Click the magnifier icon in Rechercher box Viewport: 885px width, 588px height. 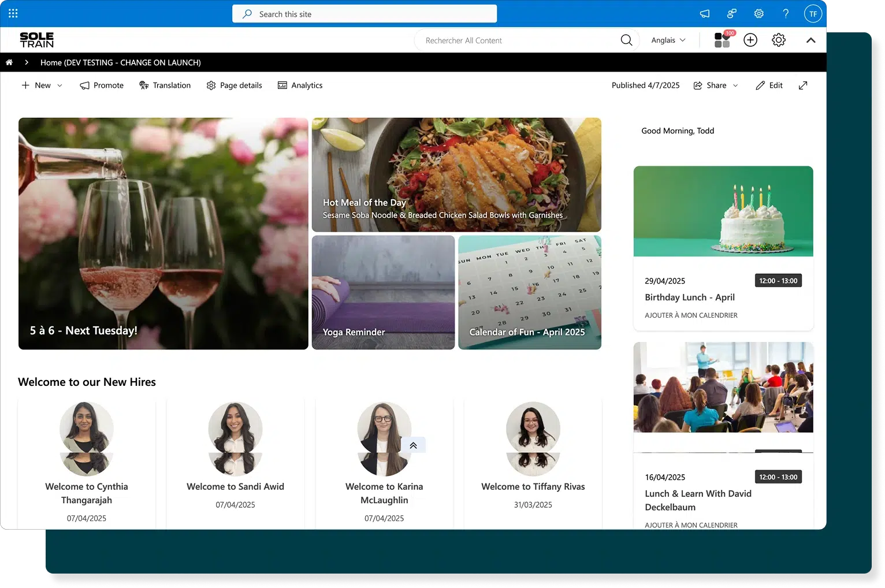(626, 40)
